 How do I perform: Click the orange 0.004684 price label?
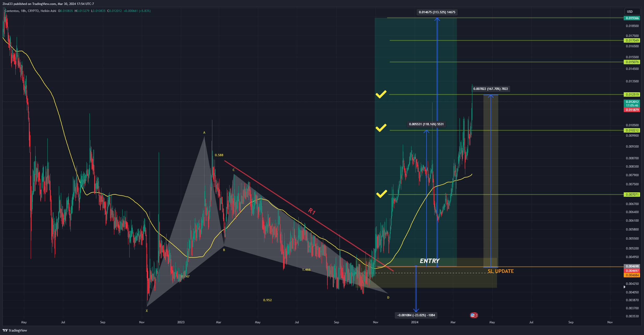point(632,275)
